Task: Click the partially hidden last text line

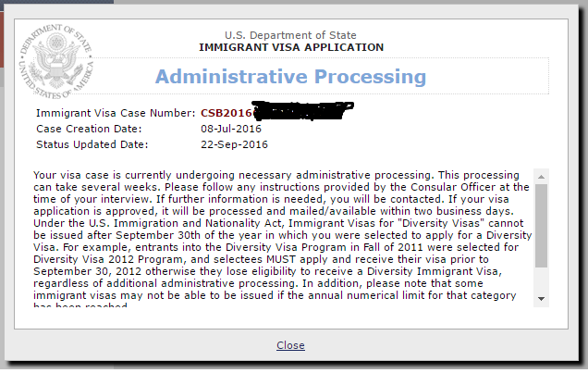Action: pos(80,305)
